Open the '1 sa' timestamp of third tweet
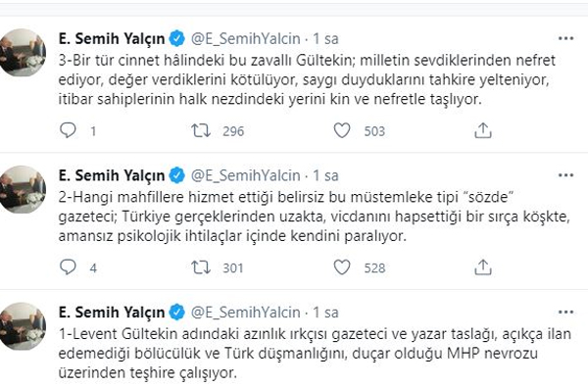Viewport: 588px width, 387px height. pyautogui.click(x=325, y=313)
